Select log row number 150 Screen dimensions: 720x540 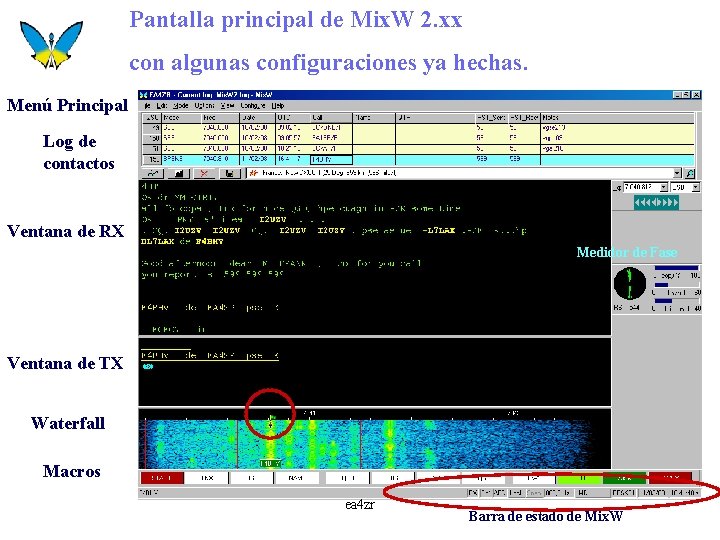tap(152, 138)
